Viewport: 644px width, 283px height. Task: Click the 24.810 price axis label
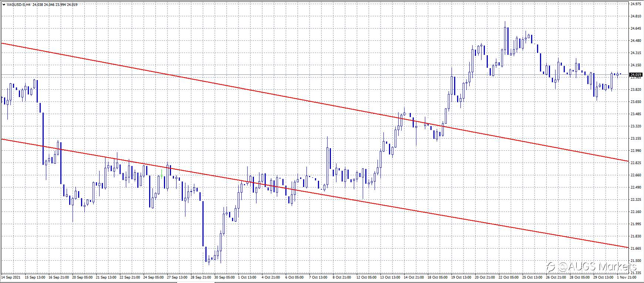click(636, 16)
